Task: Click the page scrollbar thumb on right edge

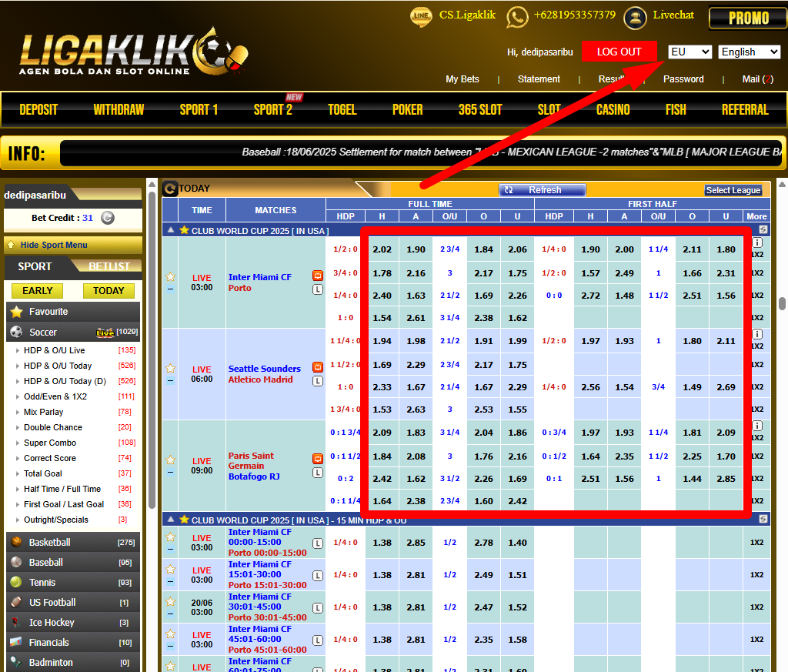Action: pyautogui.click(x=782, y=303)
